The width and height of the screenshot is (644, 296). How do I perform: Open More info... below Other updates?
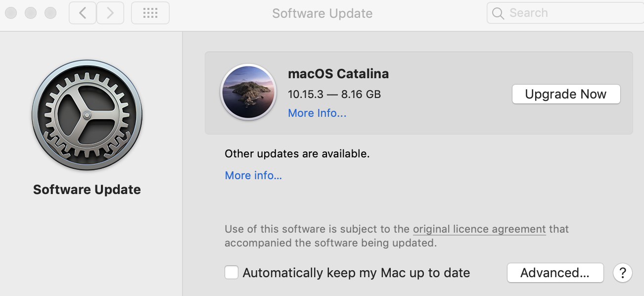(253, 175)
